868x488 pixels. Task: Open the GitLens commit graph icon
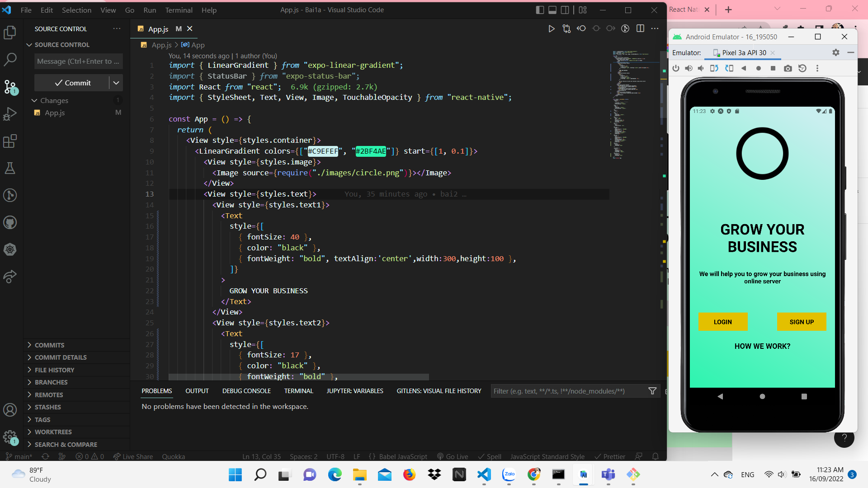tap(626, 28)
